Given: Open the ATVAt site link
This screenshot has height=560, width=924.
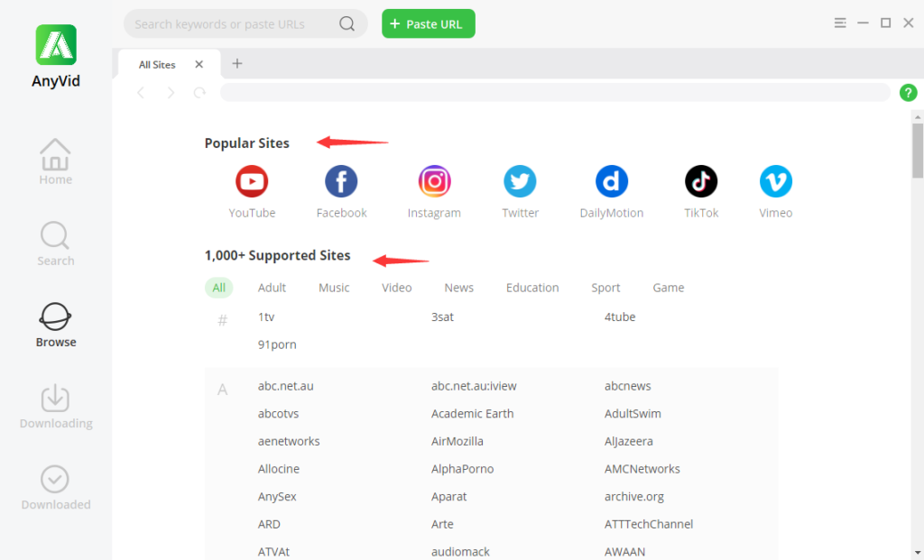Looking at the screenshot, I should coord(273,552).
